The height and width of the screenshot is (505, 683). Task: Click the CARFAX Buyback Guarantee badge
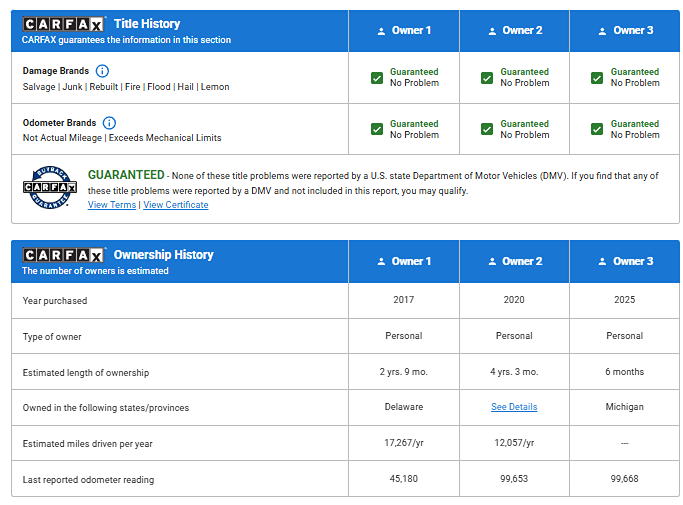50,187
